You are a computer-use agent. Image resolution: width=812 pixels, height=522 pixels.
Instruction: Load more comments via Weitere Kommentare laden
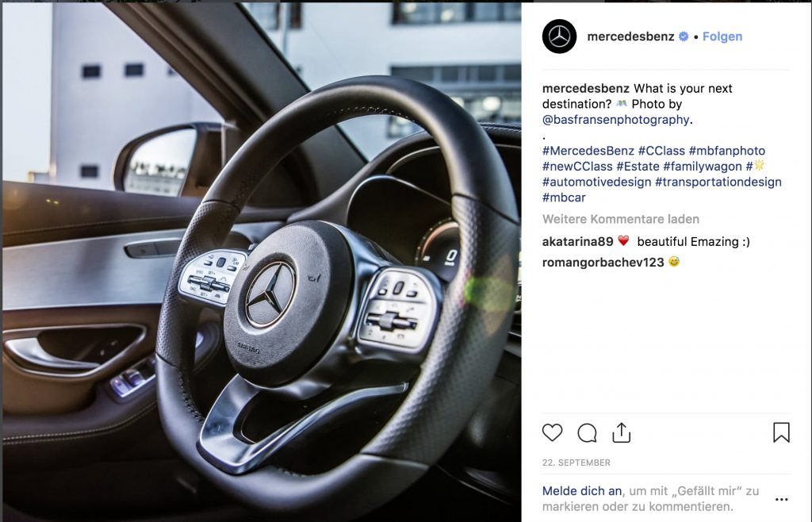(x=620, y=219)
